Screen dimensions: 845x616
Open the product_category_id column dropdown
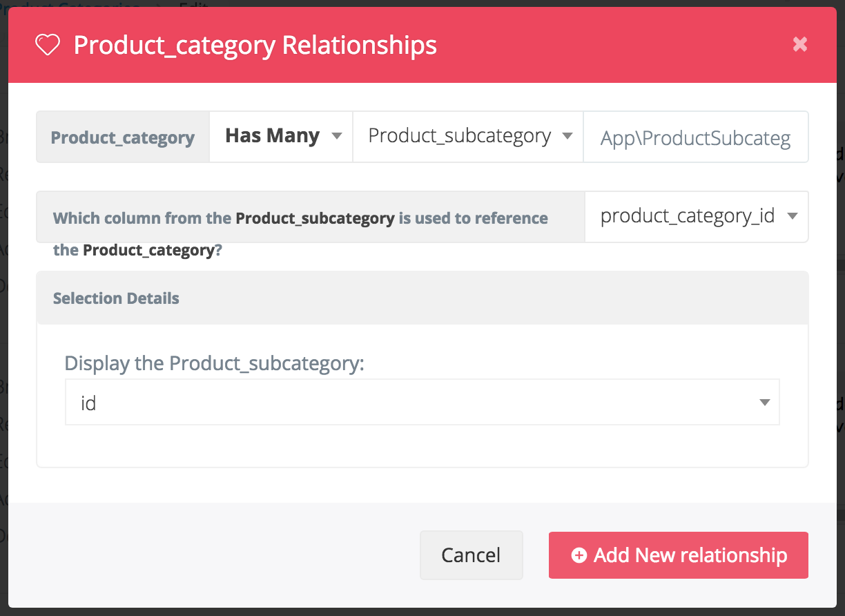click(697, 216)
